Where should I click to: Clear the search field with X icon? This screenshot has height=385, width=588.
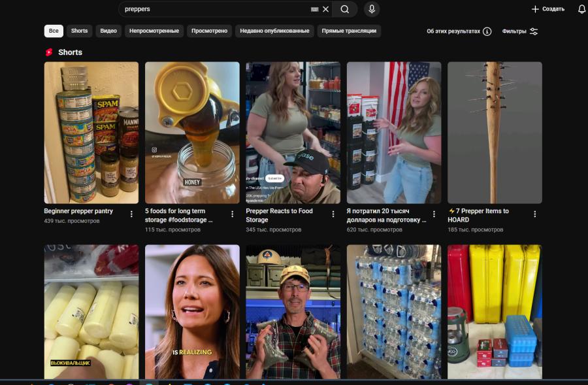(325, 9)
